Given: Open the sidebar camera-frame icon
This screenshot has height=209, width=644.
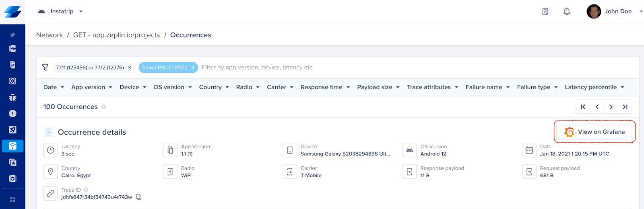Looking at the screenshot, I should 12,178.
